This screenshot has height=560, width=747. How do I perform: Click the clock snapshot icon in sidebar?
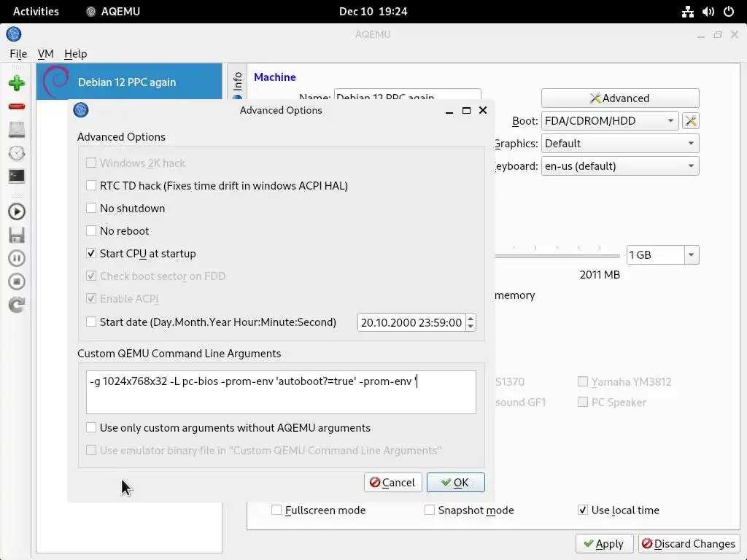pyautogui.click(x=17, y=153)
